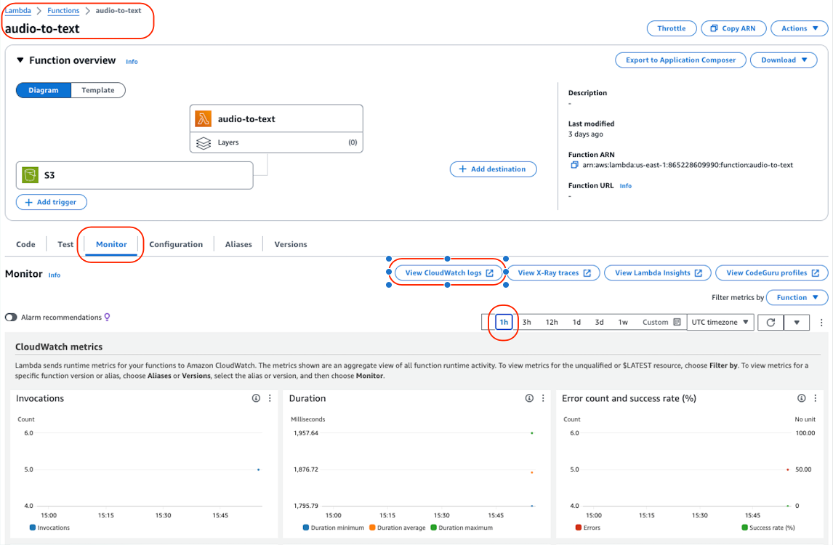Screen dimensions: 834x546
Task: Click the Copy ARN button
Action: 733,28
